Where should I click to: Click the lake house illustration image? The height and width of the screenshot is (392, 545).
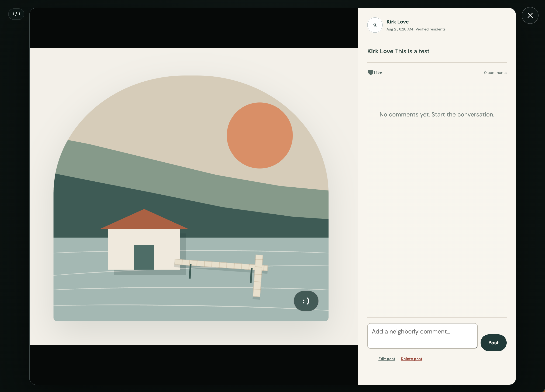(x=194, y=196)
